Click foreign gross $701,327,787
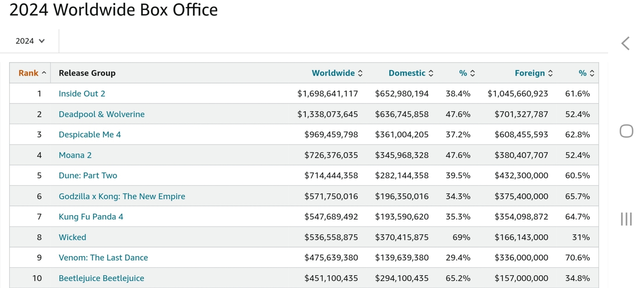Screen dimensions: 644x288 click(x=521, y=114)
